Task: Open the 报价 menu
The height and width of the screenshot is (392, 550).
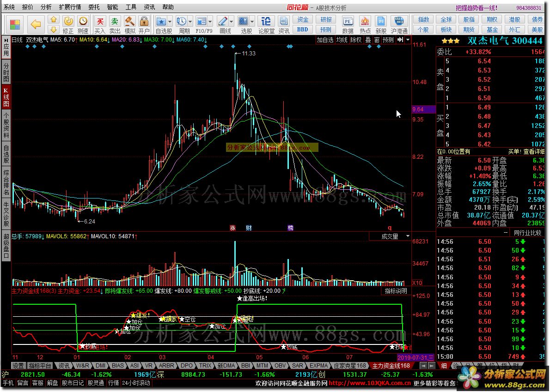Action: 28,7
